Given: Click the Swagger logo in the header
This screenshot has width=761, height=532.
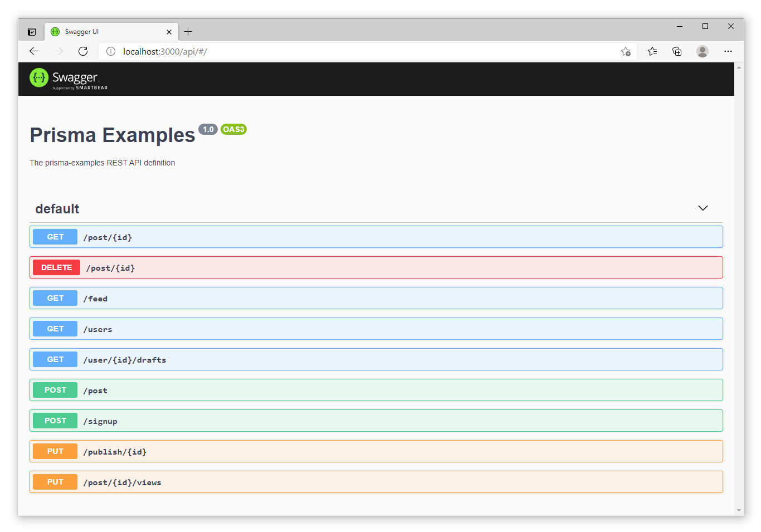Looking at the screenshot, I should click(67, 78).
